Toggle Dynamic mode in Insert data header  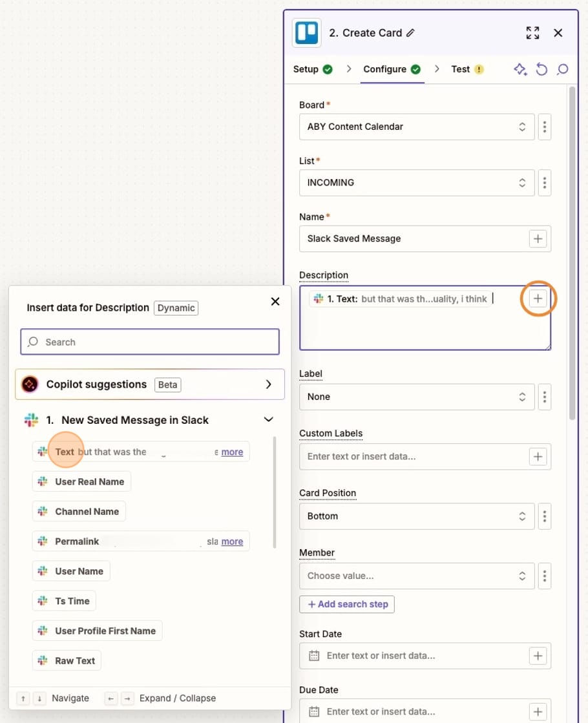click(x=176, y=308)
